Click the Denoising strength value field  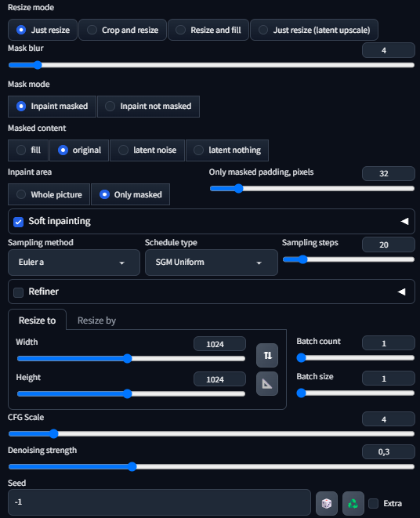click(x=389, y=452)
